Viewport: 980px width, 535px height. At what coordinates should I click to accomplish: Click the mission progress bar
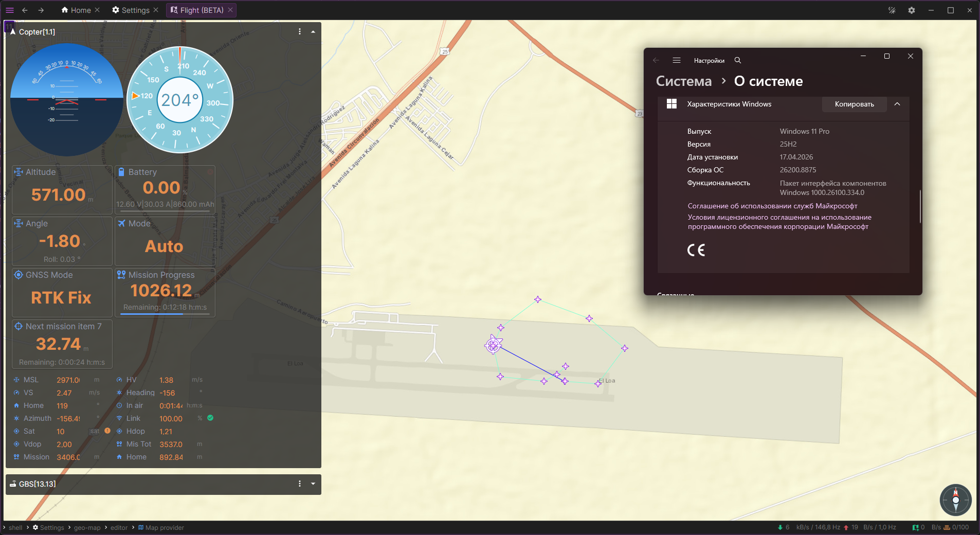(165, 313)
